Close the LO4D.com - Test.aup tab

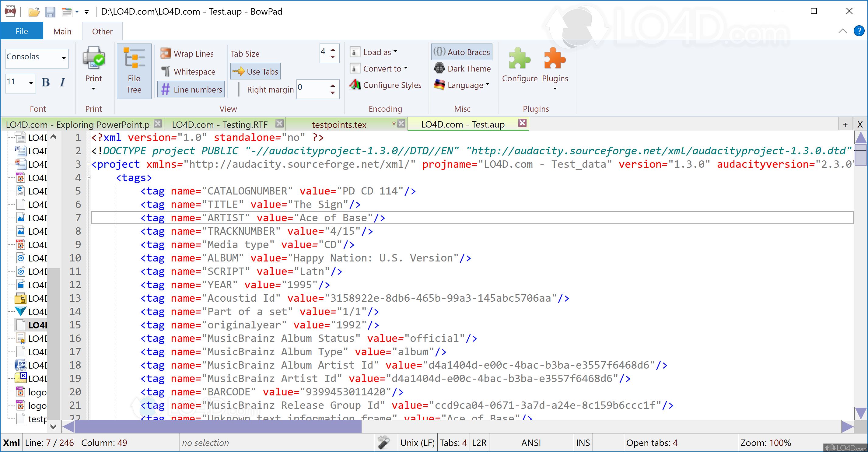pos(522,123)
